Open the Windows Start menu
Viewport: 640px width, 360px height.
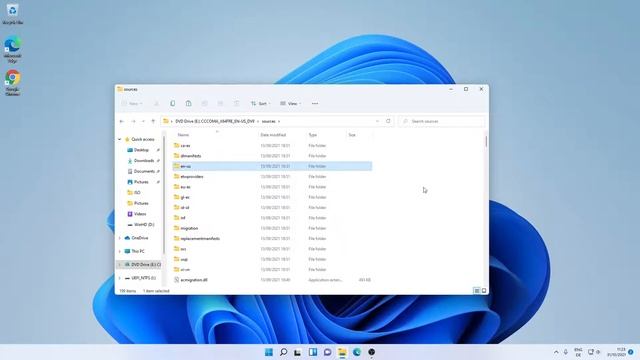(269, 352)
